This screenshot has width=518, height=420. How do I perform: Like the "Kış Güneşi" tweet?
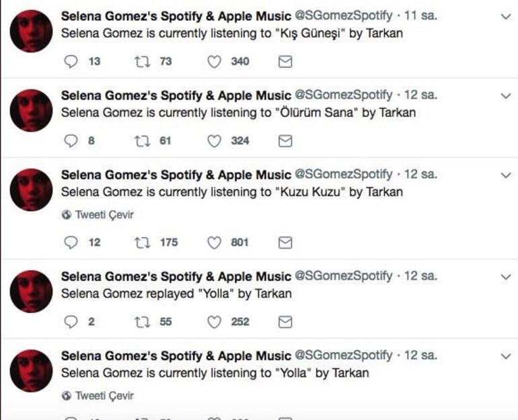pos(214,62)
